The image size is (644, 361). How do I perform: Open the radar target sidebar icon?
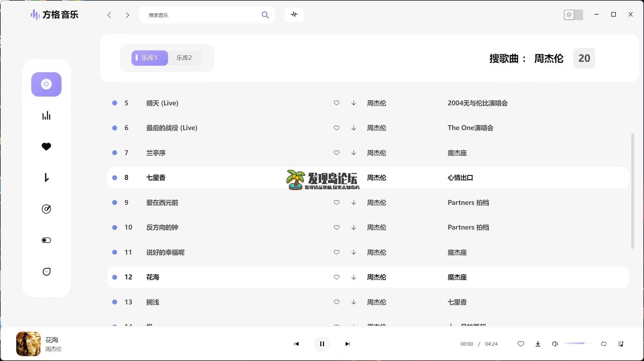[46, 209]
